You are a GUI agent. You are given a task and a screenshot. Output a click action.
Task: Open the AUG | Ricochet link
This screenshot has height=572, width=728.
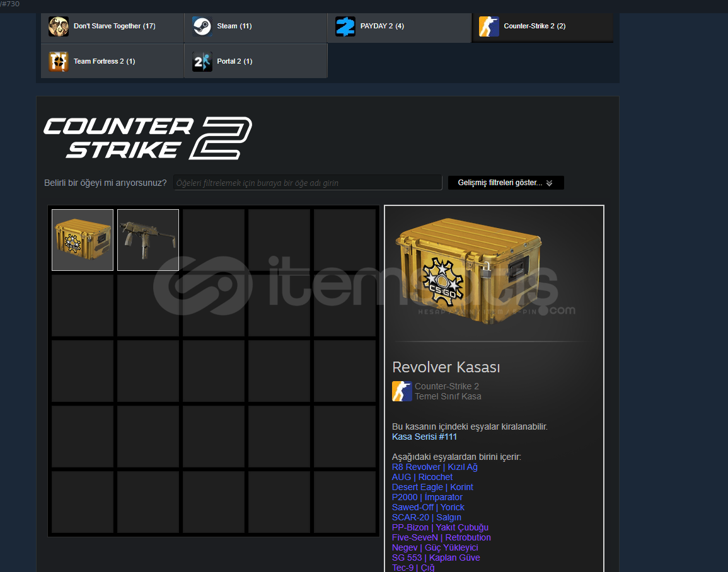click(422, 478)
